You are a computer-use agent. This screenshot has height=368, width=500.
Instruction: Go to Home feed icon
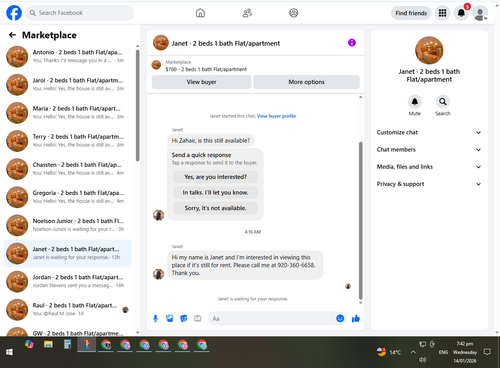(x=200, y=13)
